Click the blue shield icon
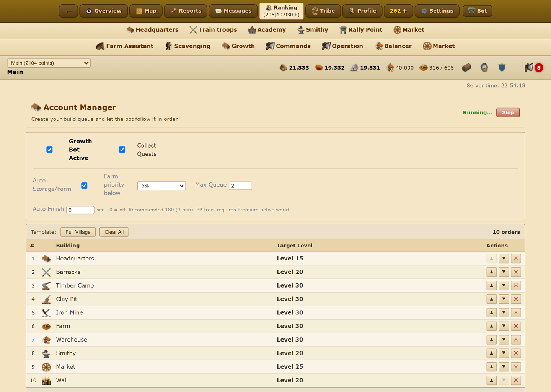 [x=502, y=68]
